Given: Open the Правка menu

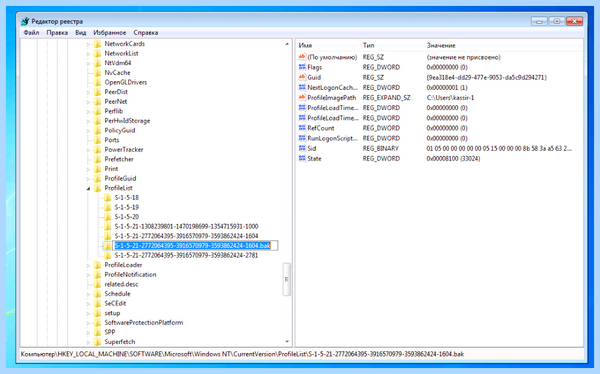Looking at the screenshot, I should pyautogui.click(x=57, y=33).
